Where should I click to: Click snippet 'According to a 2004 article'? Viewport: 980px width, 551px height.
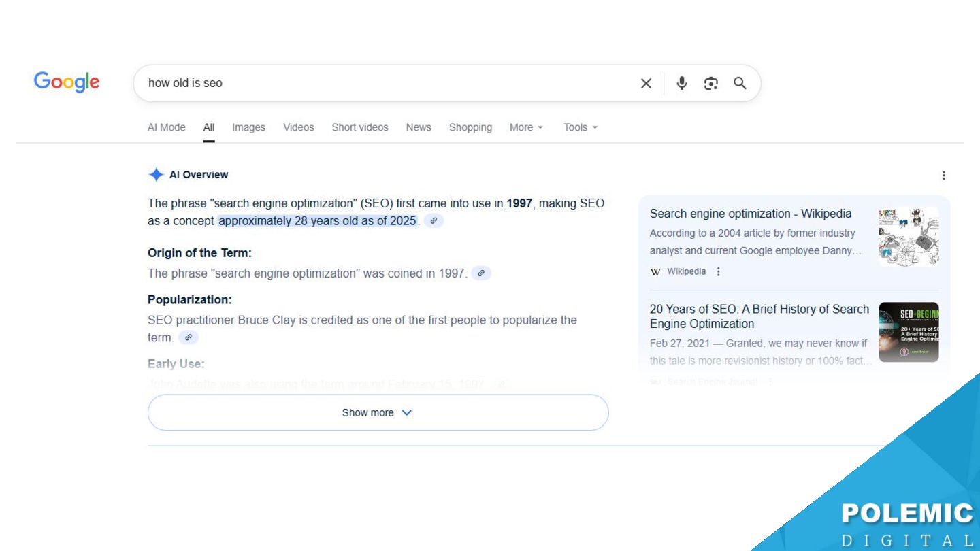[755, 242]
